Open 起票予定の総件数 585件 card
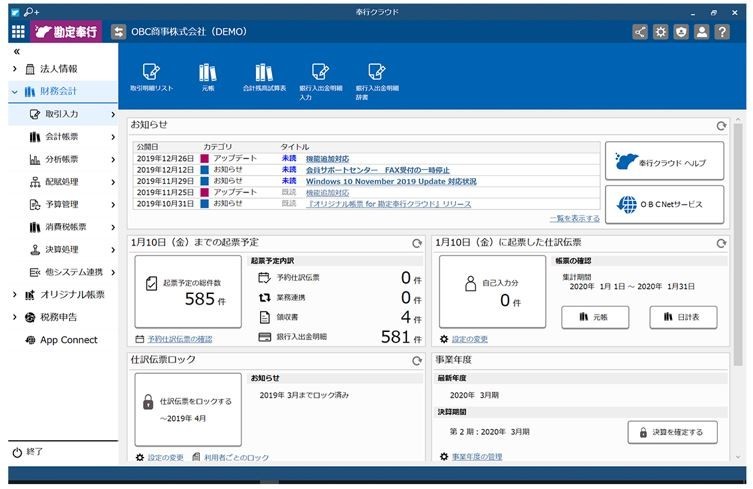This screenshot has height=489, width=753. point(188,292)
